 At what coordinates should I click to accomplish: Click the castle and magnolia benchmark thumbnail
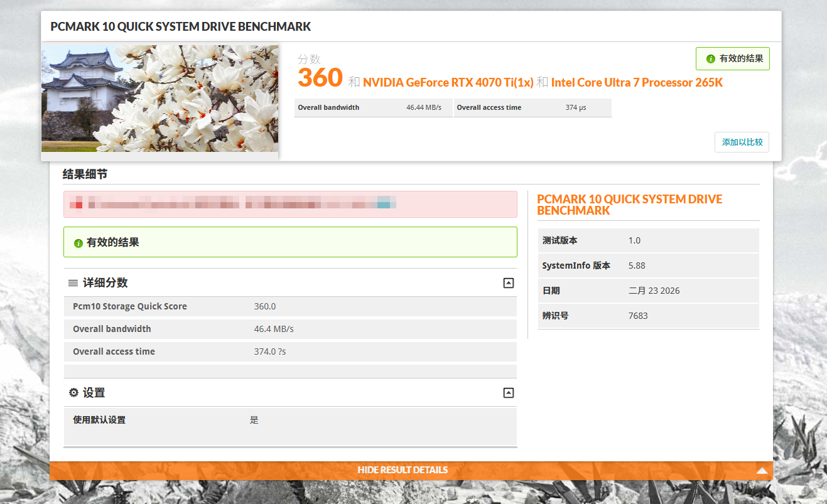160,99
